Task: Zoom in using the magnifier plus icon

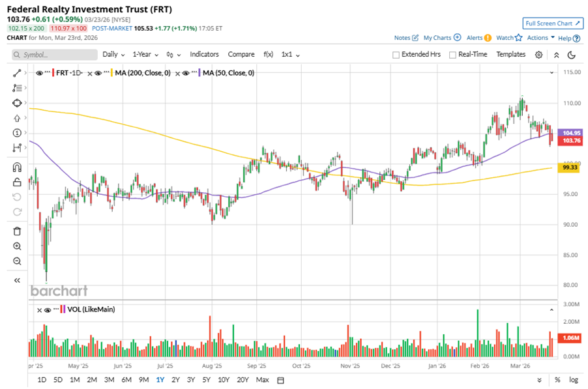Action: (17, 246)
